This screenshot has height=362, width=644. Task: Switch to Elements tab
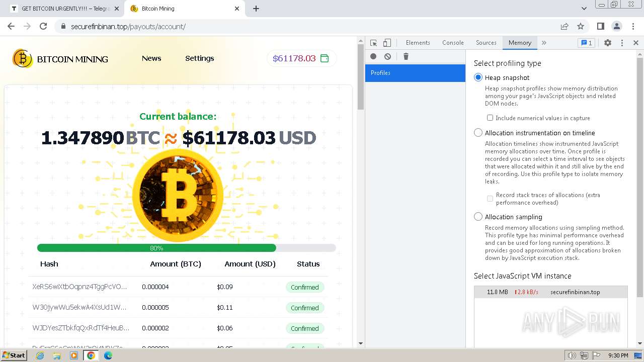[x=418, y=43]
